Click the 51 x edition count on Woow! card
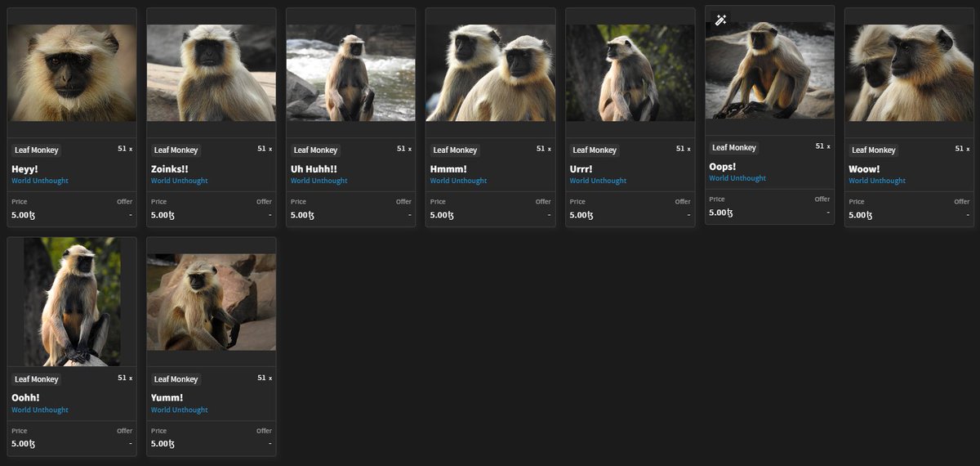This screenshot has height=466, width=980. pos(963,149)
